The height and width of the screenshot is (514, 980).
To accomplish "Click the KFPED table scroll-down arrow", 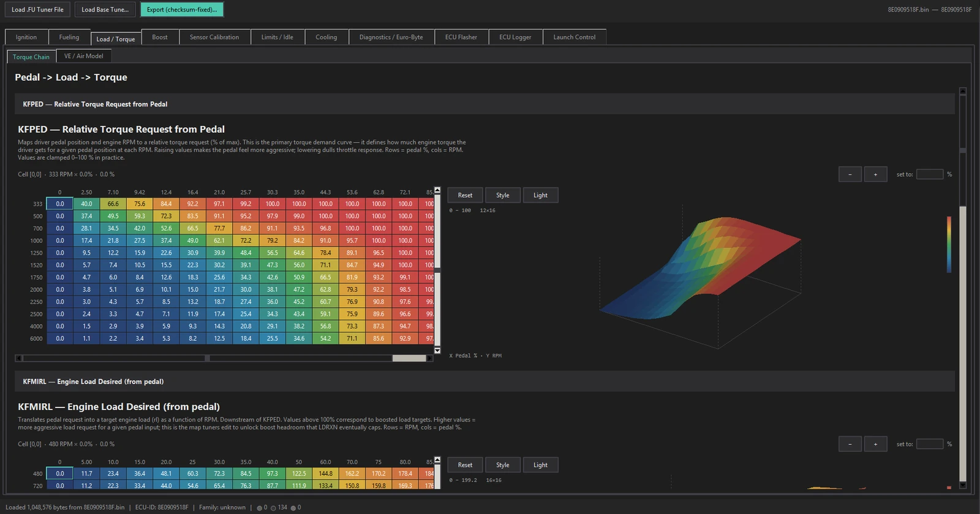I will coord(437,351).
